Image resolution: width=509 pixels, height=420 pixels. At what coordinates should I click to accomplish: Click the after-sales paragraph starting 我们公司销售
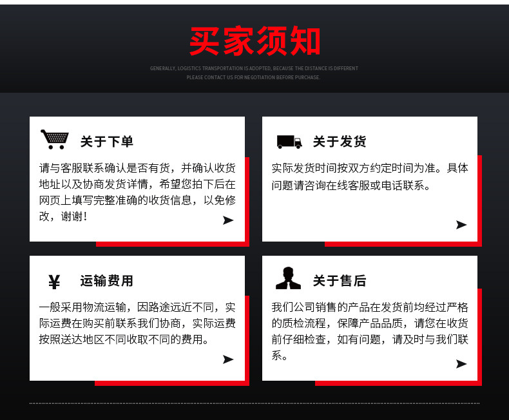coord(370,331)
